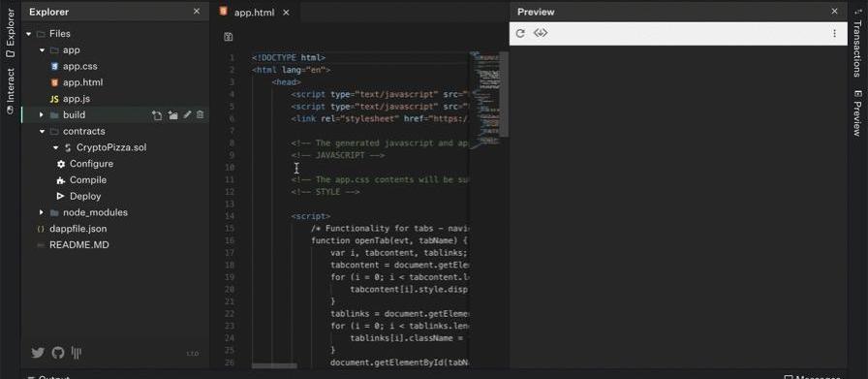Image resolution: width=868 pixels, height=379 pixels.
Task: Expand the node_modules folder
Action: (41, 212)
